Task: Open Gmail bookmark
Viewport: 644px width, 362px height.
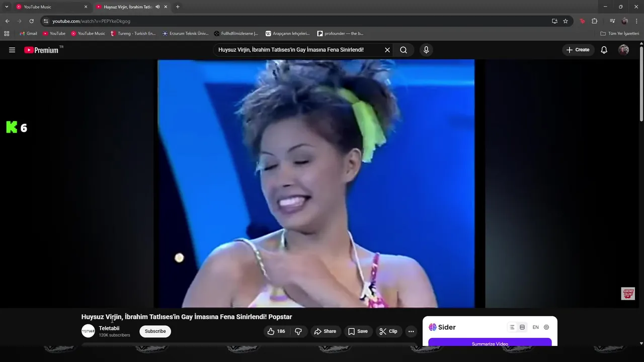Action: coord(28,34)
